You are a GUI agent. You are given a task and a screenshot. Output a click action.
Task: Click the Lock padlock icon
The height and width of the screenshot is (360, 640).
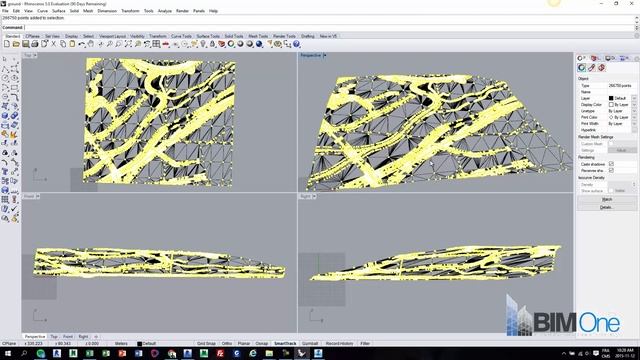tap(212, 44)
